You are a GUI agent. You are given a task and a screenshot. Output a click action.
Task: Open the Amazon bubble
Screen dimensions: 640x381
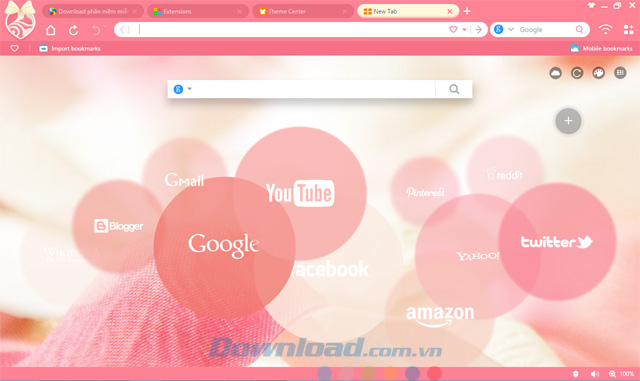(440, 316)
